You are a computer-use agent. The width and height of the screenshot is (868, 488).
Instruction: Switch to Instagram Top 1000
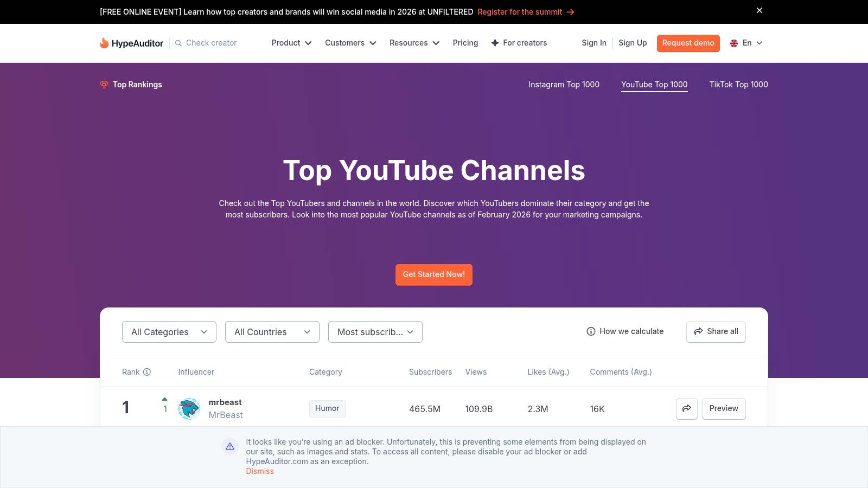click(x=564, y=85)
